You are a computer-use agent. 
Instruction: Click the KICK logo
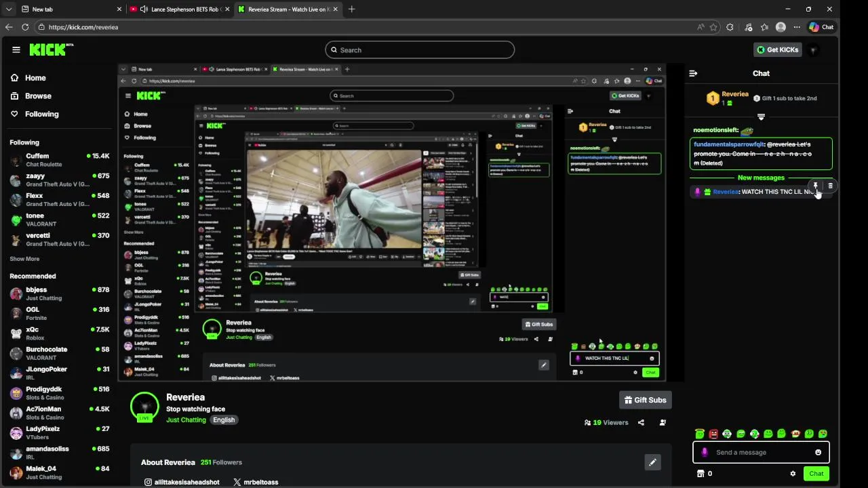coord(51,49)
